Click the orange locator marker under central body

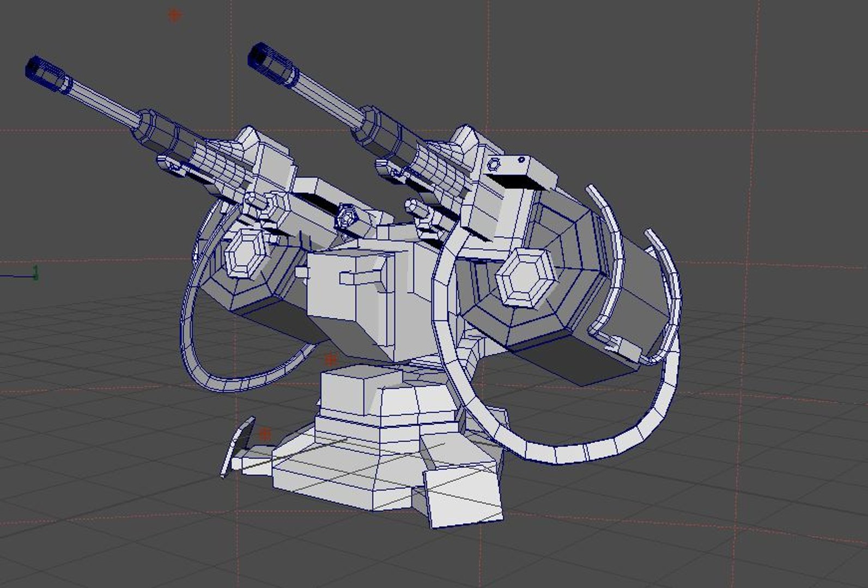tap(331, 359)
